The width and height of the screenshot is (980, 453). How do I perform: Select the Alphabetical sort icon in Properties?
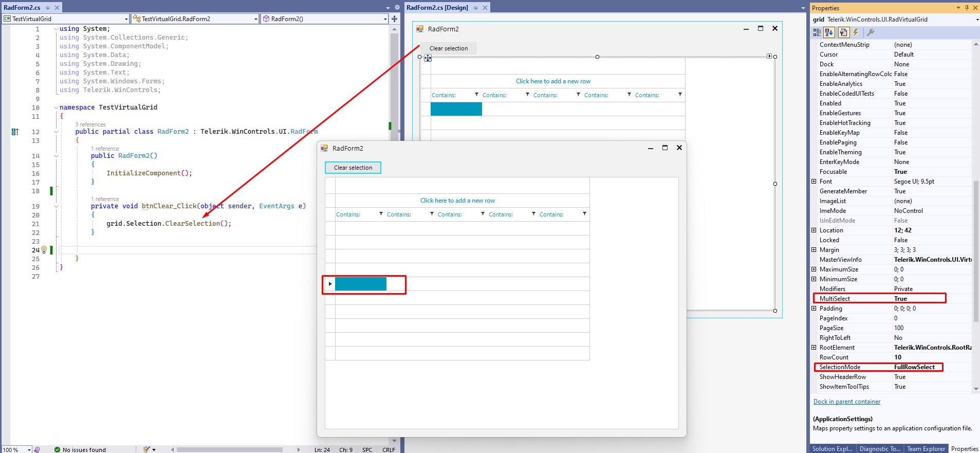point(829,32)
